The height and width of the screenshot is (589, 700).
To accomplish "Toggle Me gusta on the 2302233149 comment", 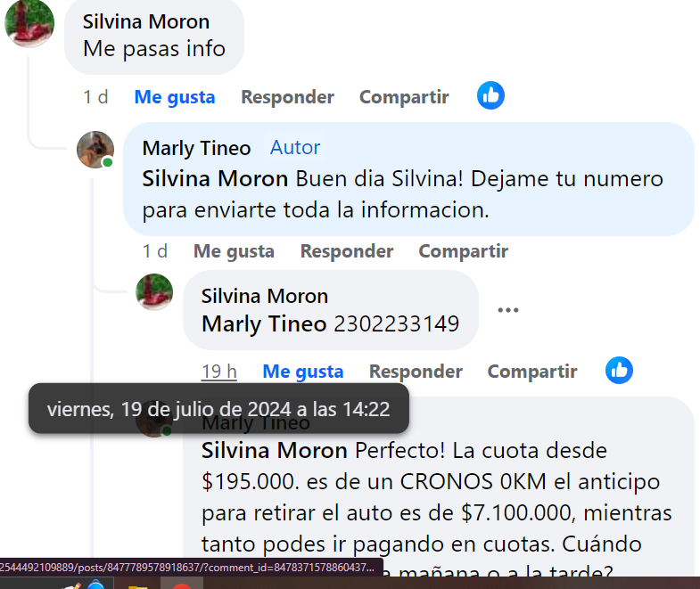I will (x=302, y=372).
